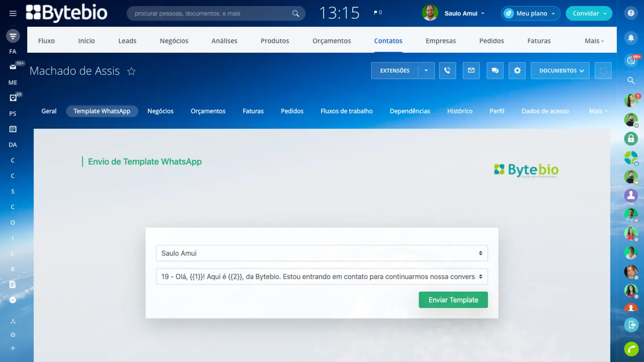
Task: Open the chat bubbles icon button
Action: point(495,71)
